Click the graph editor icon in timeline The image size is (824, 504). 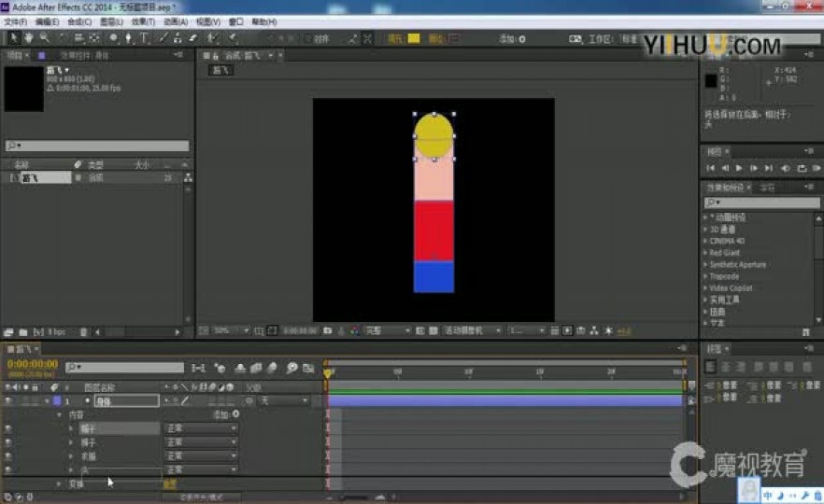(308, 368)
